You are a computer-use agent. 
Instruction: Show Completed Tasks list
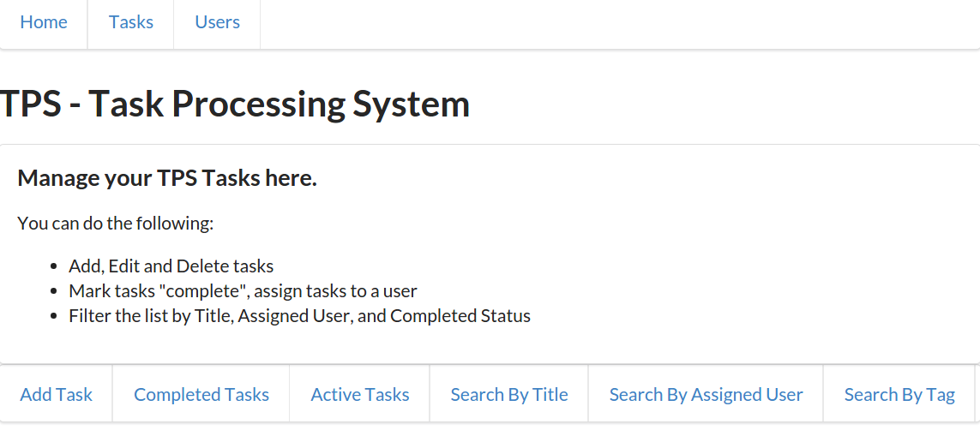pos(201,395)
